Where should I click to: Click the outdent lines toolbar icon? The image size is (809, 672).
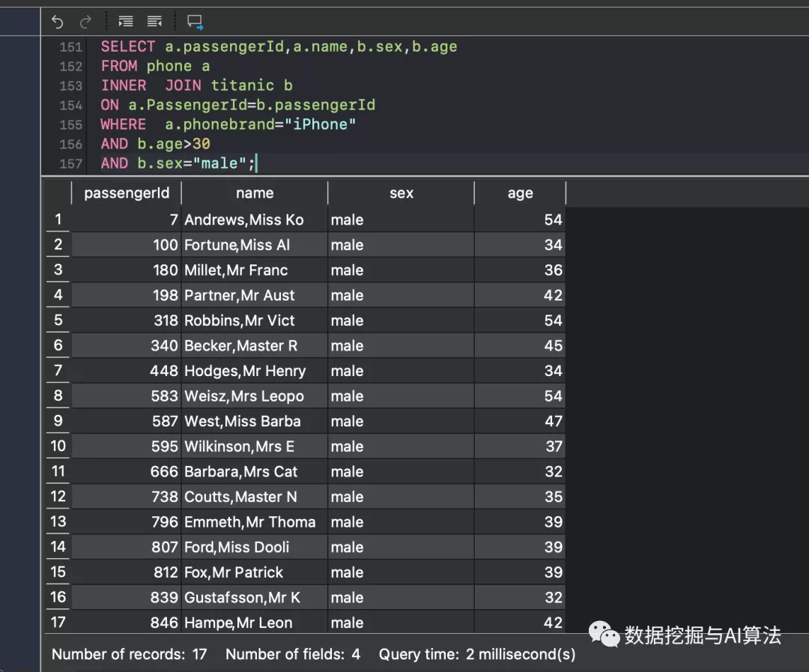[154, 22]
